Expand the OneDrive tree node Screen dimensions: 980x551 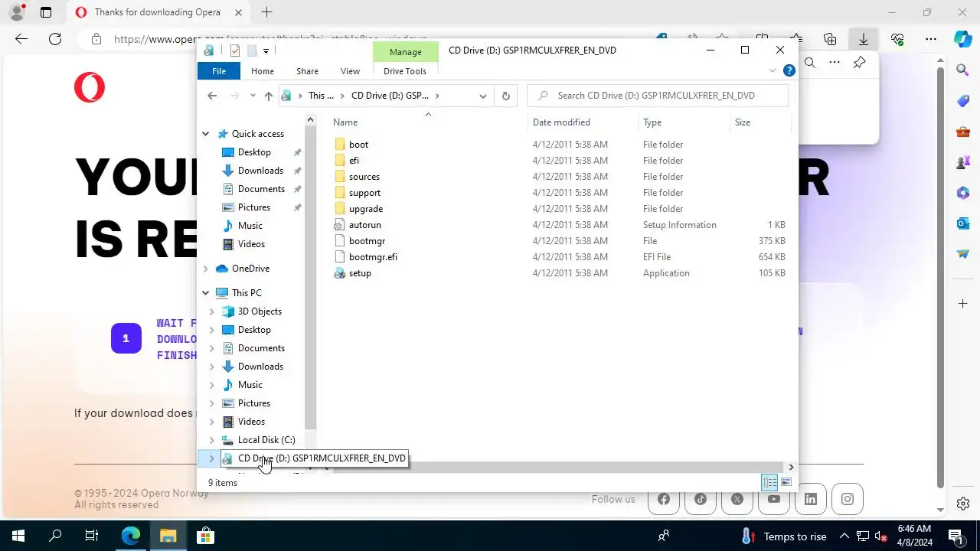(x=205, y=269)
